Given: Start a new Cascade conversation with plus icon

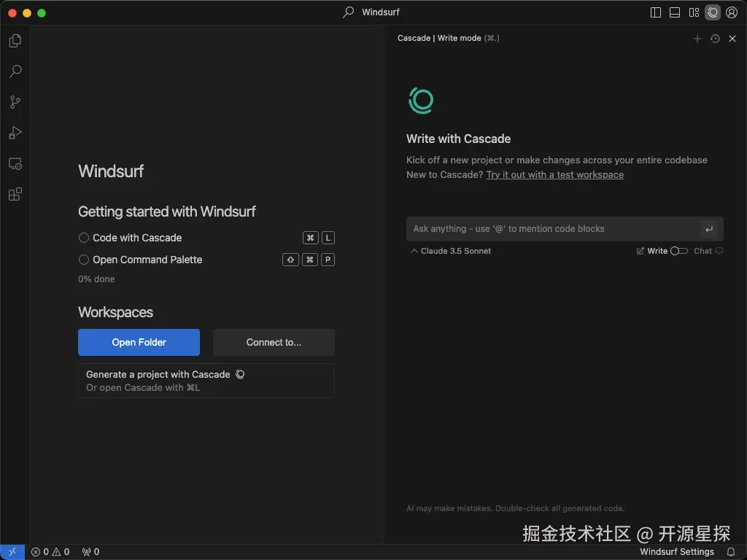Looking at the screenshot, I should point(697,39).
